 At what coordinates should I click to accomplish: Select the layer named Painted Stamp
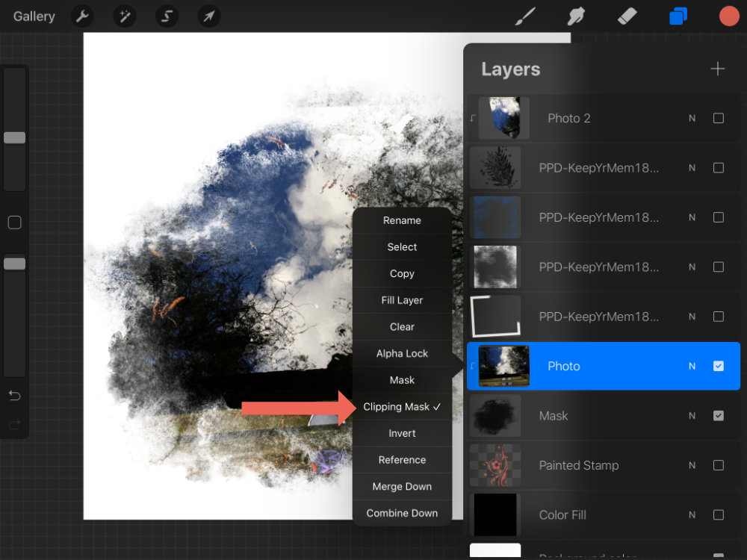(603, 465)
